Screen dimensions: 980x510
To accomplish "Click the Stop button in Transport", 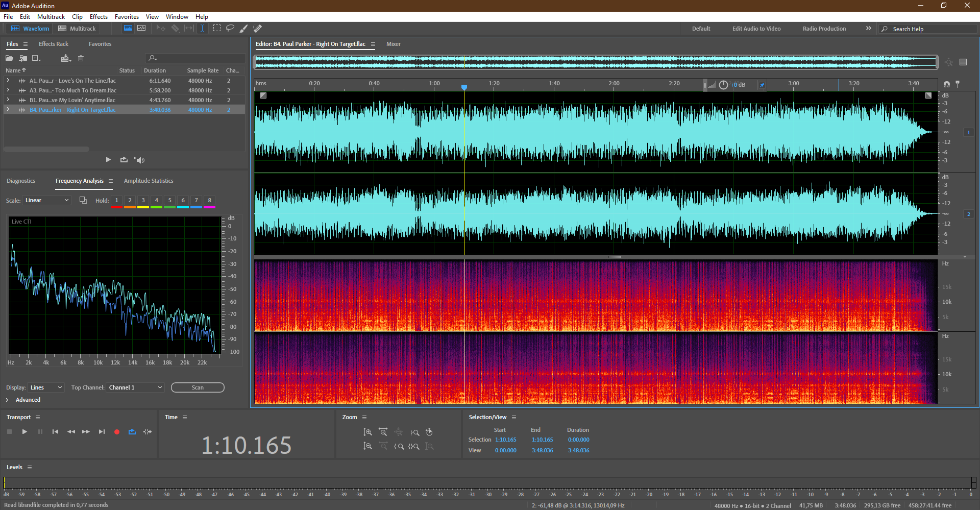I will pos(9,432).
